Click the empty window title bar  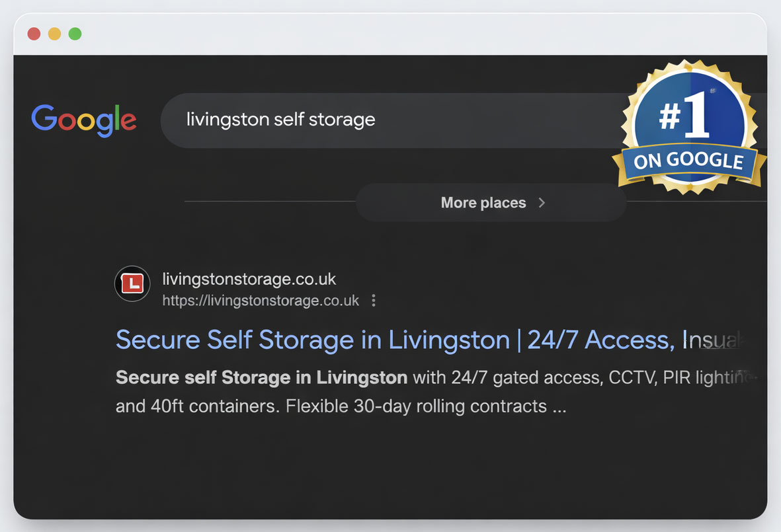click(397, 34)
